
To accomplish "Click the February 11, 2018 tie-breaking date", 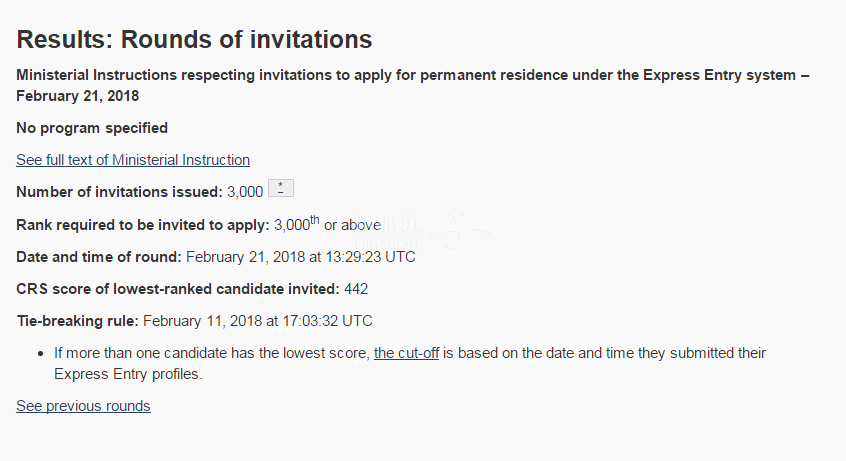I will (203, 321).
